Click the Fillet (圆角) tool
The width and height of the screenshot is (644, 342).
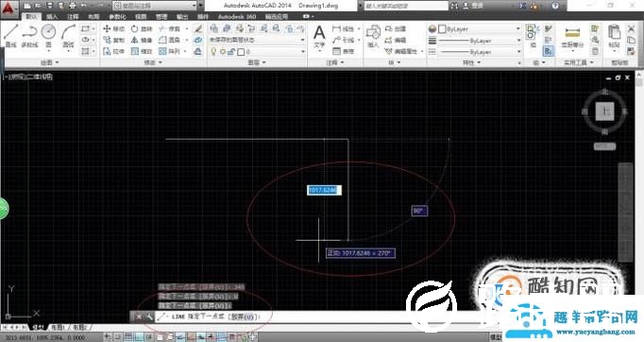(170, 40)
